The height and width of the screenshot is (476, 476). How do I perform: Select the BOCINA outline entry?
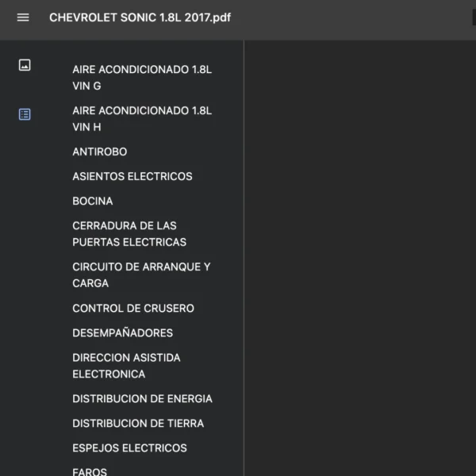click(92, 201)
